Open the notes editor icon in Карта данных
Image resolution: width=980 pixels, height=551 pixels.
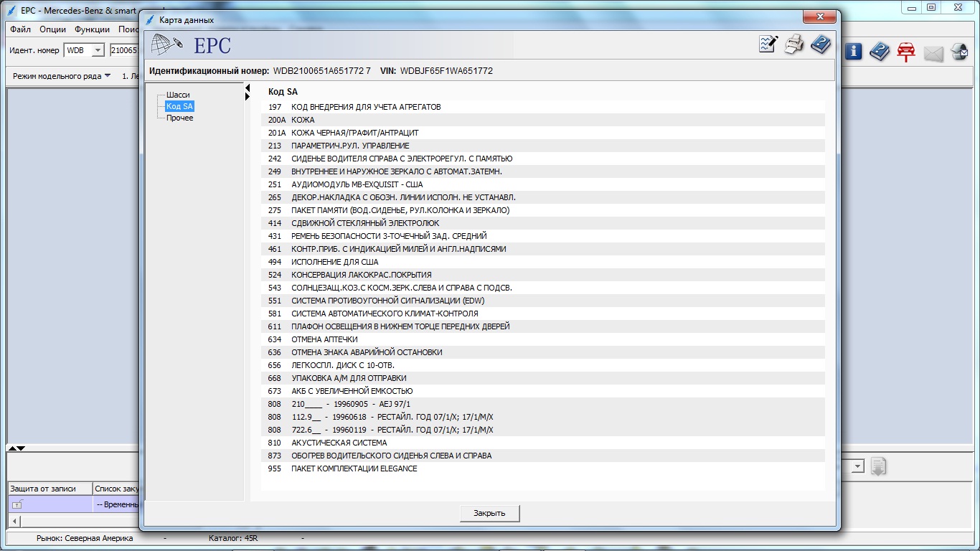click(x=768, y=44)
